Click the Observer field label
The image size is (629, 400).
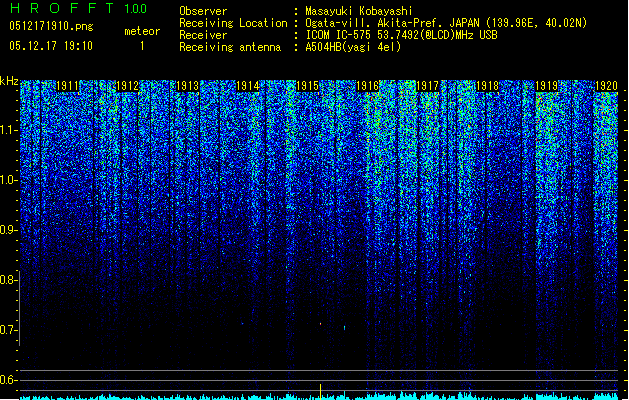[203, 11]
